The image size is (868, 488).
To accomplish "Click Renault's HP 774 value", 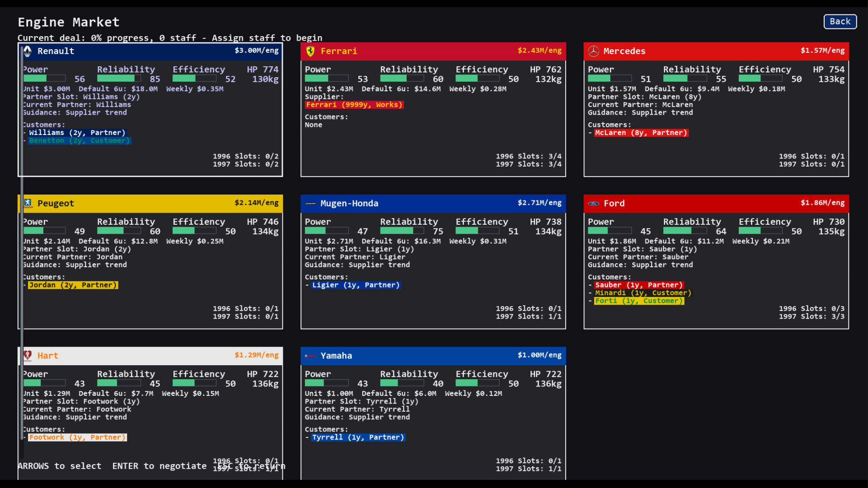I will [263, 70].
